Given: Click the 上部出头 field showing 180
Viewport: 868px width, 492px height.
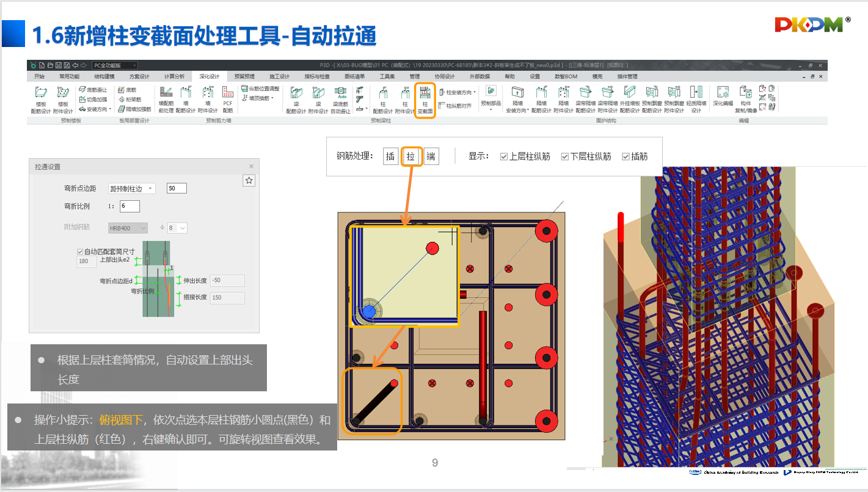Looking at the screenshot, I should (86, 261).
